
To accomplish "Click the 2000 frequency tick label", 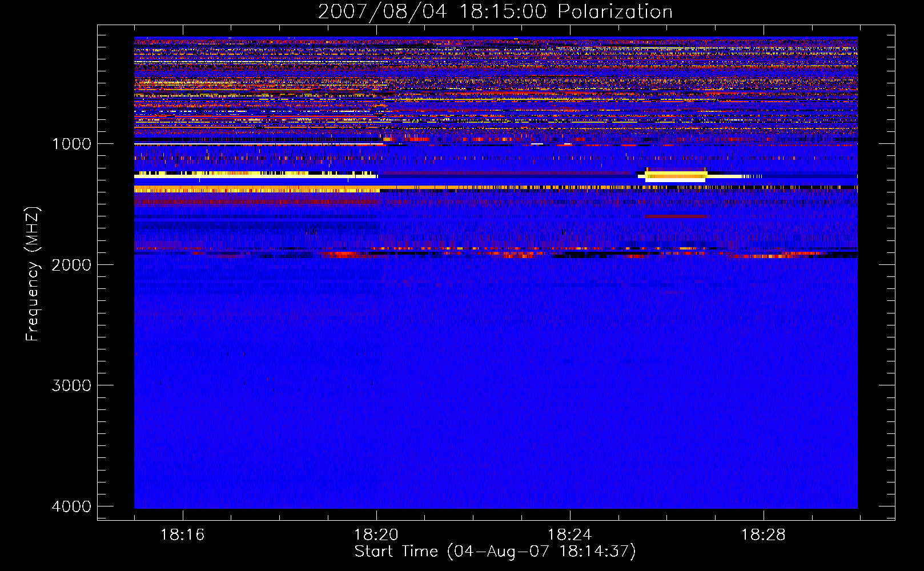I will coord(71,264).
